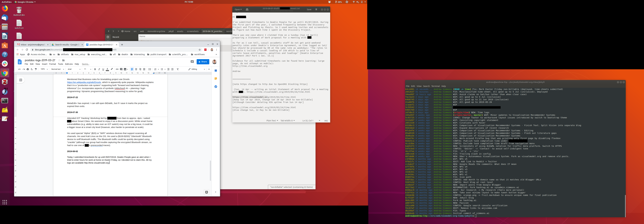Screen dimensions: 644x224
Task: Toggle bold formatting
Action: 95,69
